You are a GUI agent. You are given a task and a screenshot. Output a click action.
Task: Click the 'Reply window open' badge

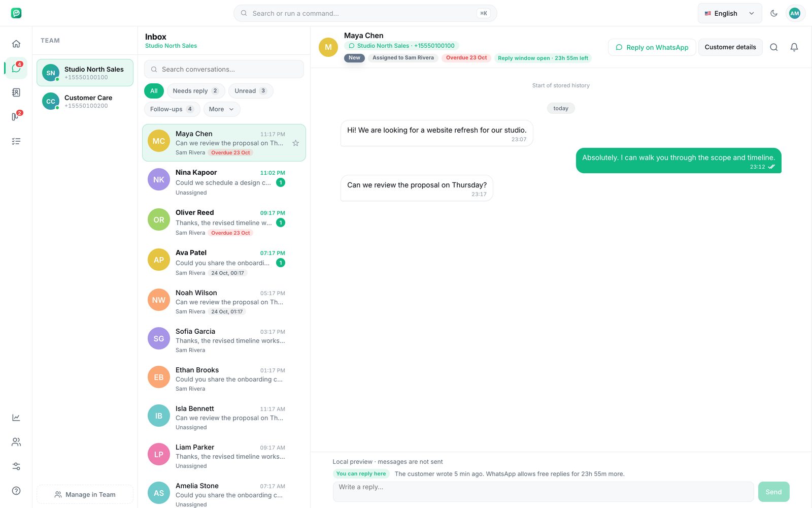[543, 58]
